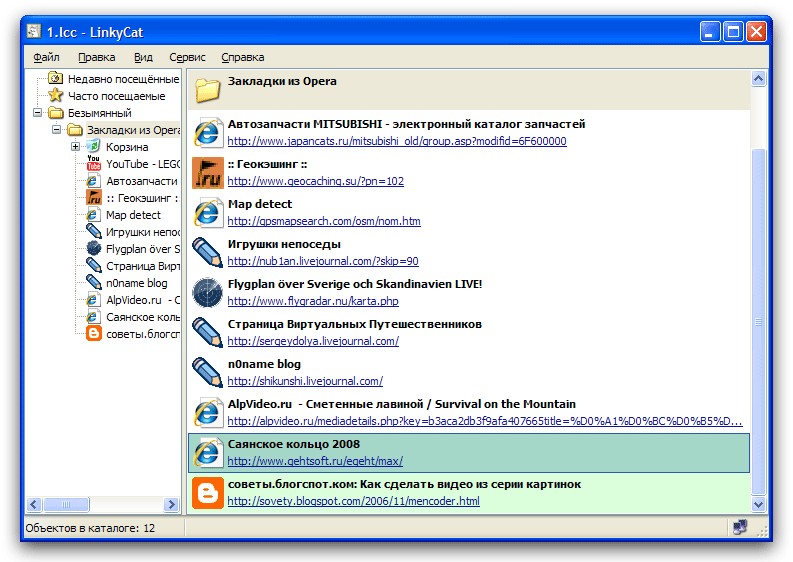This screenshot has height=562, width=793.
Task: Click the Геокэшинг .ru icon in tree
Action: 94,197
